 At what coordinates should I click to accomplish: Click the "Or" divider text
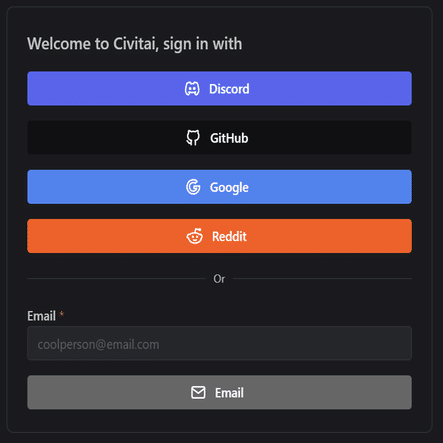coord(219,279)
